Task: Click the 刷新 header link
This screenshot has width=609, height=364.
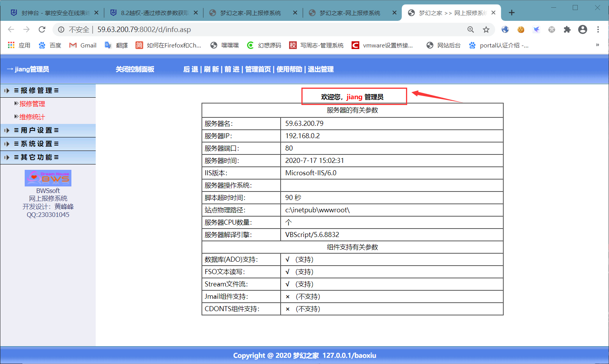Action: coord(211,69)
